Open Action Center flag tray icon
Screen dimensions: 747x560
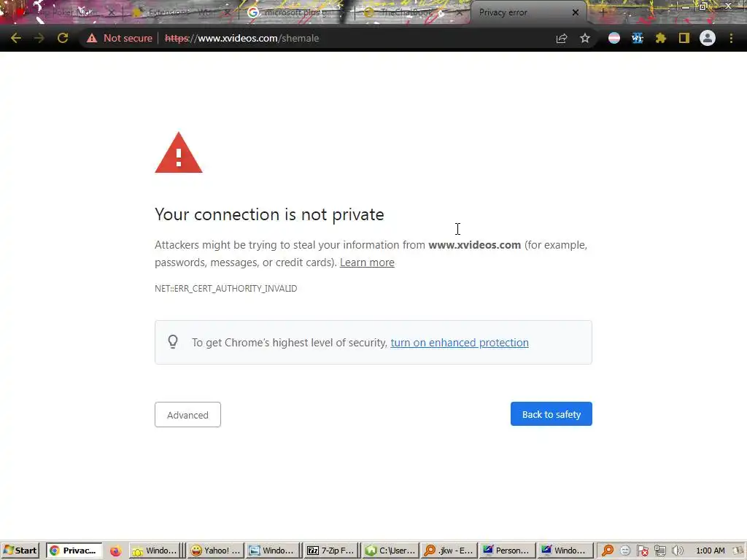[642, 551]
